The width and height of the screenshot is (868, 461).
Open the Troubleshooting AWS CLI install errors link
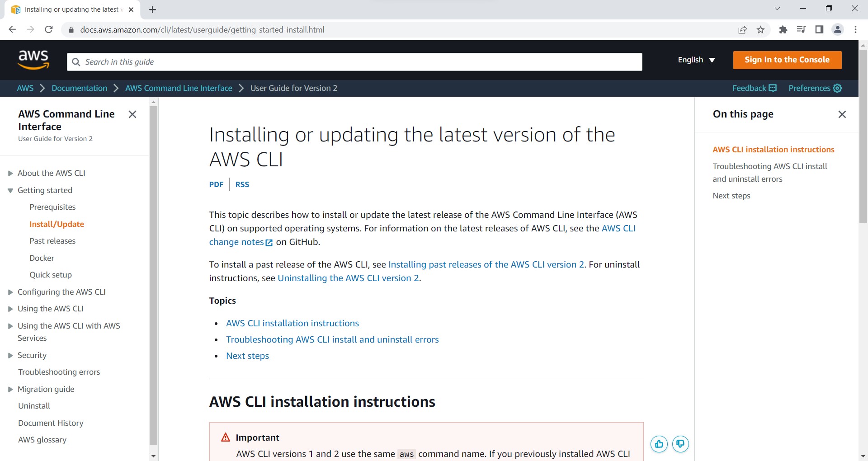tap(332, 339)
